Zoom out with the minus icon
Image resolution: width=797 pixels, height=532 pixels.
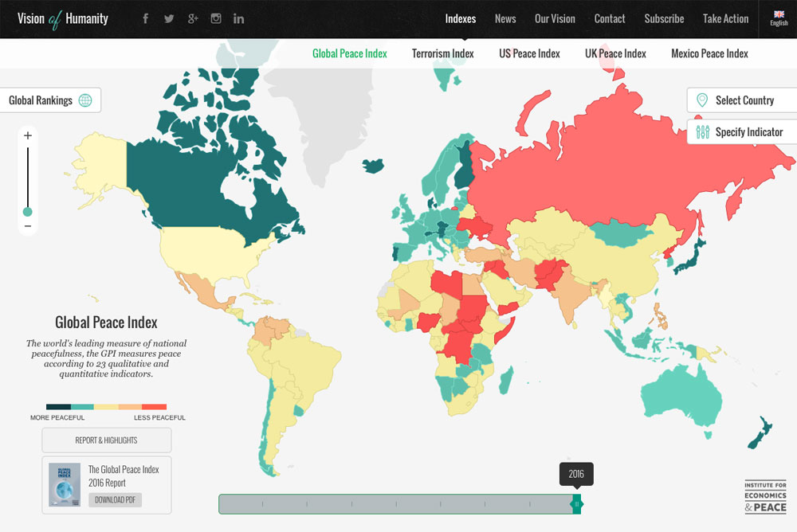(x=28, y=226)
